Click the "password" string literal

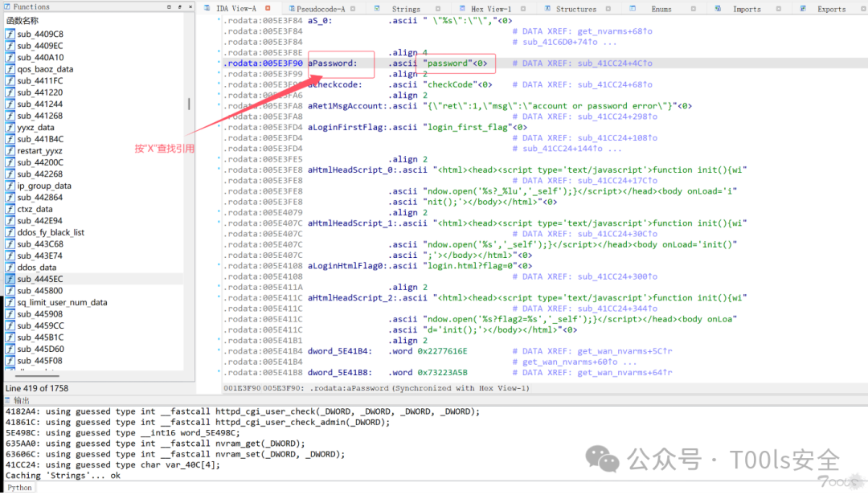(x=448, y=63)
